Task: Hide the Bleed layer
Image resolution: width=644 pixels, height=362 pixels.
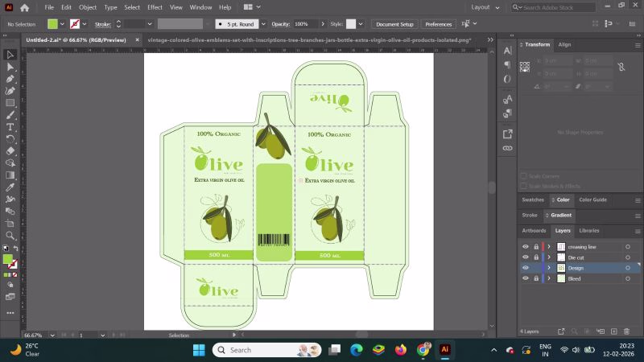Action: tap(526, 278)
